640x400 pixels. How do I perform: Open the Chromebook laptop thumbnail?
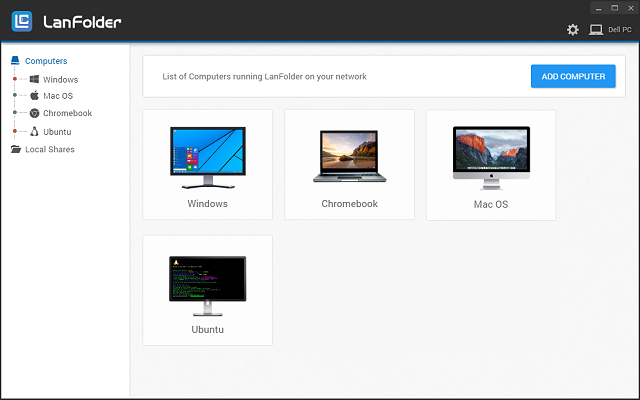[x=349, y=156]
